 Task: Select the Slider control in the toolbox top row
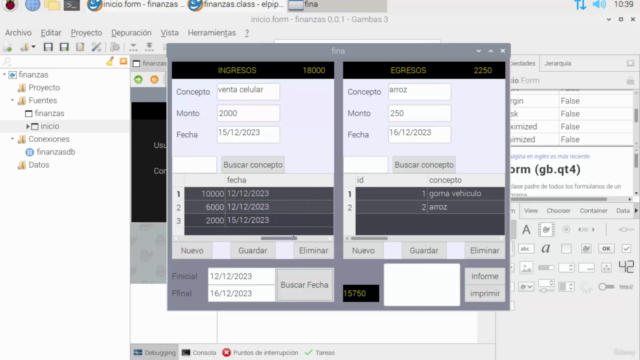click(x=626, y=230)
